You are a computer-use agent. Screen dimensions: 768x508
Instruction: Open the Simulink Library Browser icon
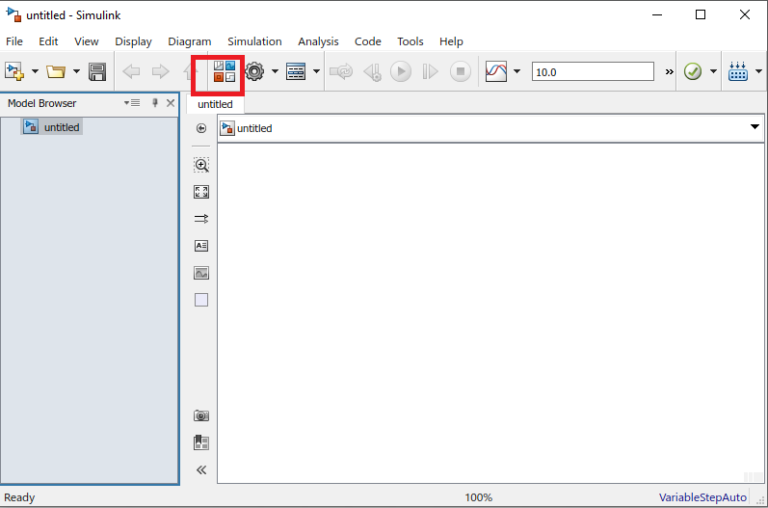(x=224, y=72)
